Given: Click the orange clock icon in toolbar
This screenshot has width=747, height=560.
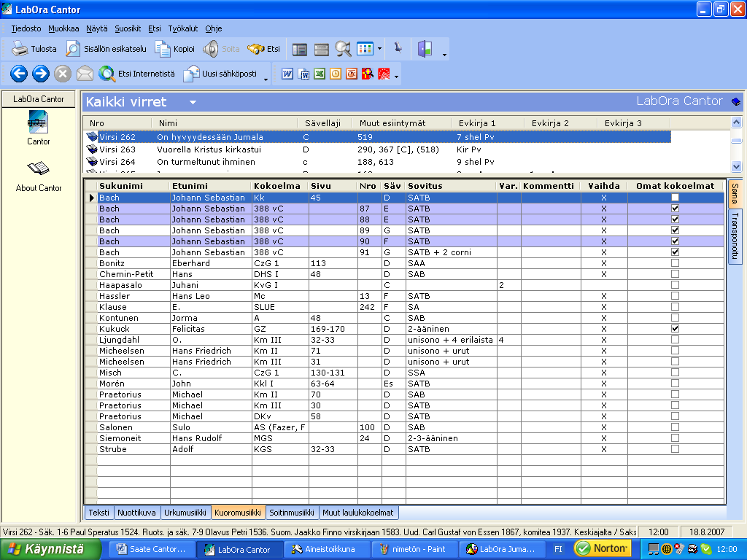Looking at the screenshot, I should (x=336, y=74).
